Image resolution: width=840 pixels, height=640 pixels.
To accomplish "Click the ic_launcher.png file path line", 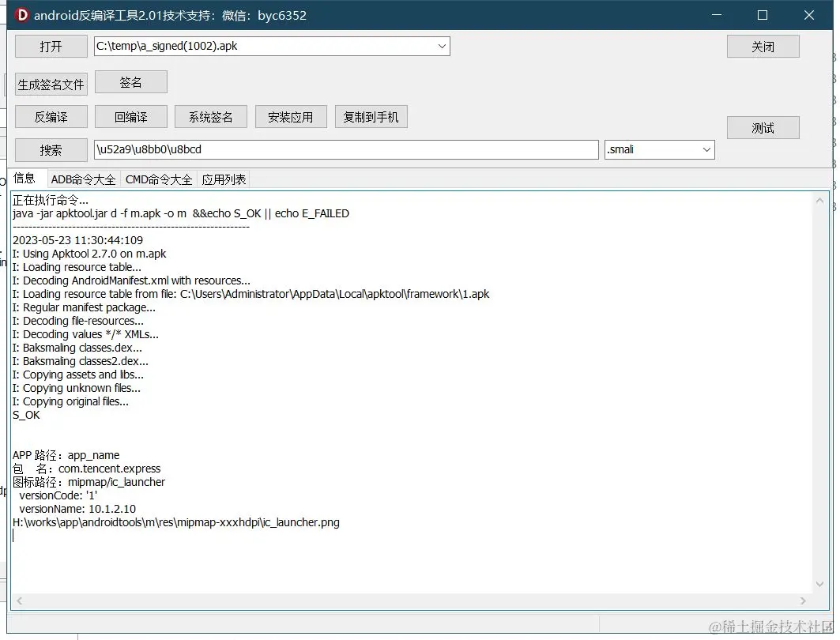I will [176, 522].
